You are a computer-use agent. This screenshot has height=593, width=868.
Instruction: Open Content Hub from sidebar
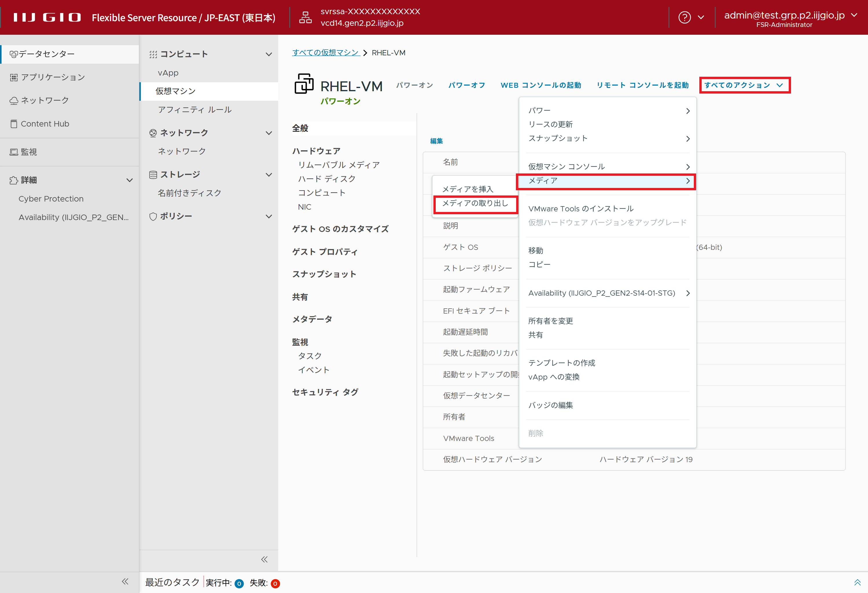point(45,124)
